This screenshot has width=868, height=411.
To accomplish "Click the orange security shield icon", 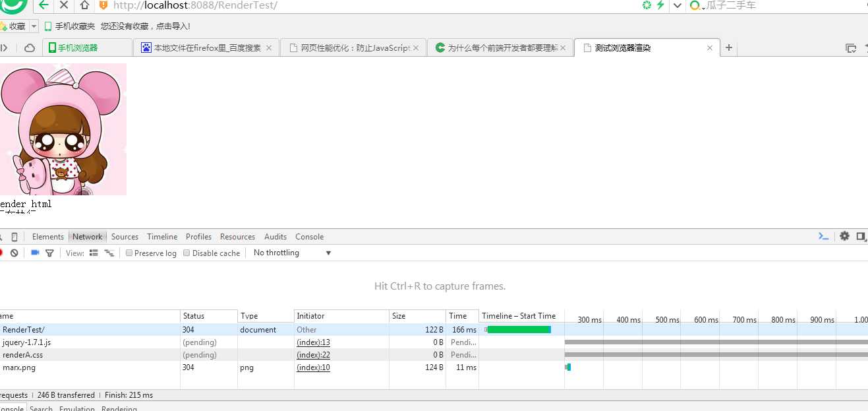I will (103, 5).
